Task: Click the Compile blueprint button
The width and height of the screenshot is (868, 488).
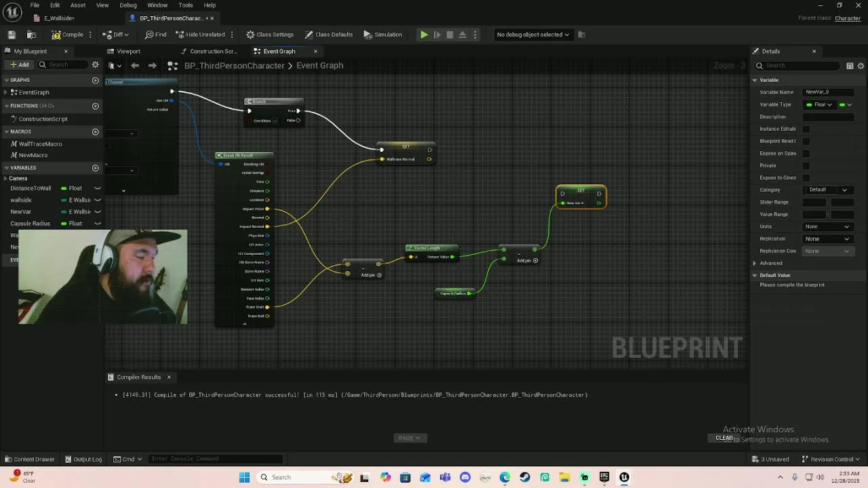Action: [67, 35]
